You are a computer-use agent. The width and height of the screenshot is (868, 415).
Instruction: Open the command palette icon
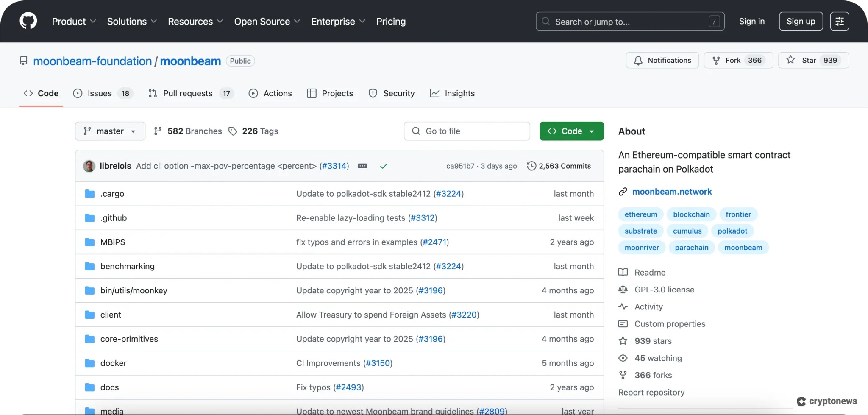(839, 21)
